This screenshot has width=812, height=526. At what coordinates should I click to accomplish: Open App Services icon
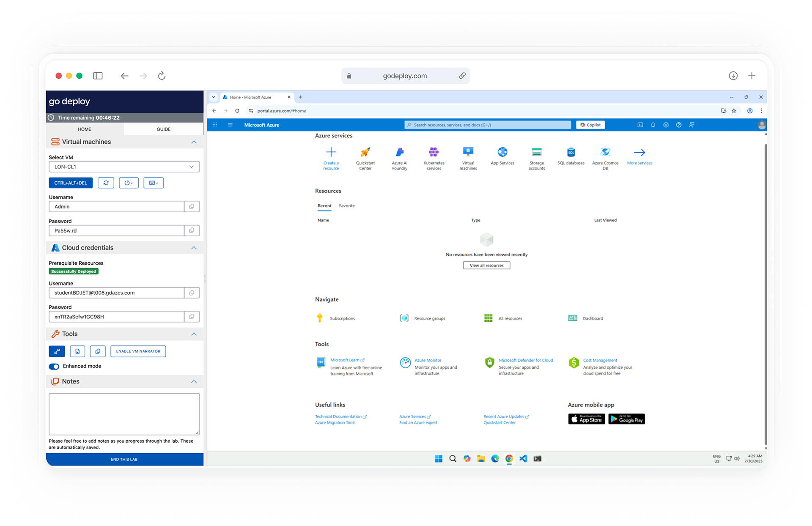pyautogui.click(x=502, y=152)
